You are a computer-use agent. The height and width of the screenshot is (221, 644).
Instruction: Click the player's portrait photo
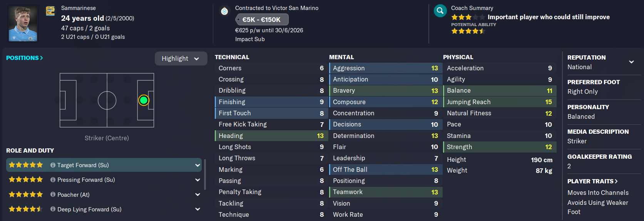pyautogui.click(x=23, y=24)
